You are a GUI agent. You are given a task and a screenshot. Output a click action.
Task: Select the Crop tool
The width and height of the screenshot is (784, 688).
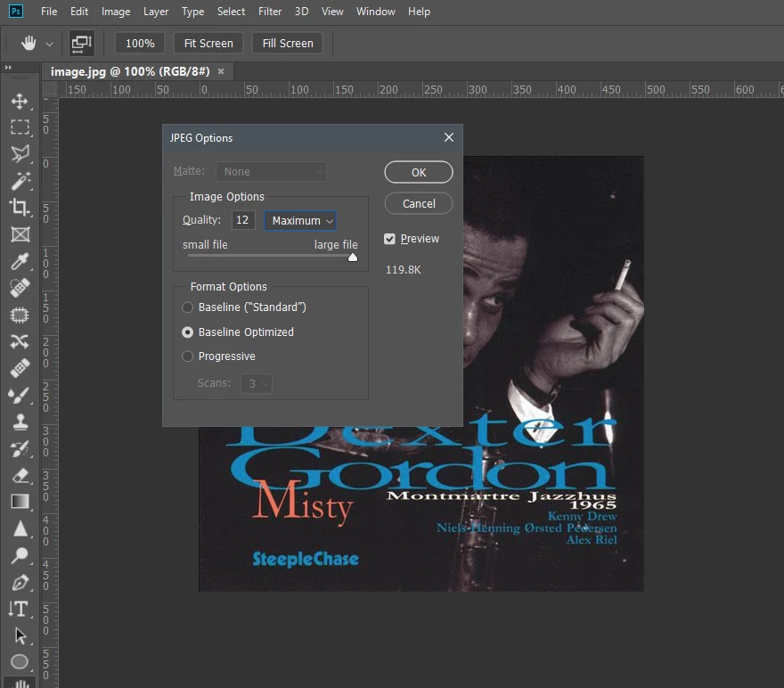click(x=20, y=207)
